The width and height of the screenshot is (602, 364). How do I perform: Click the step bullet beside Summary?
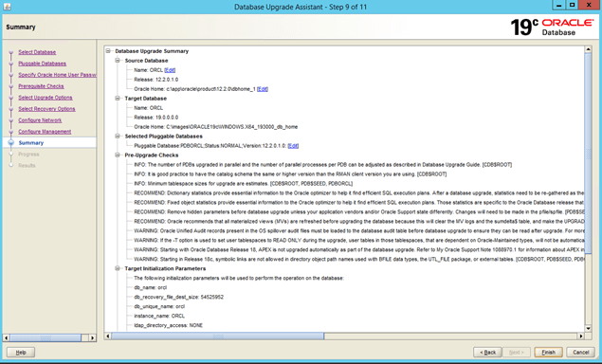[x=10, y=143]
